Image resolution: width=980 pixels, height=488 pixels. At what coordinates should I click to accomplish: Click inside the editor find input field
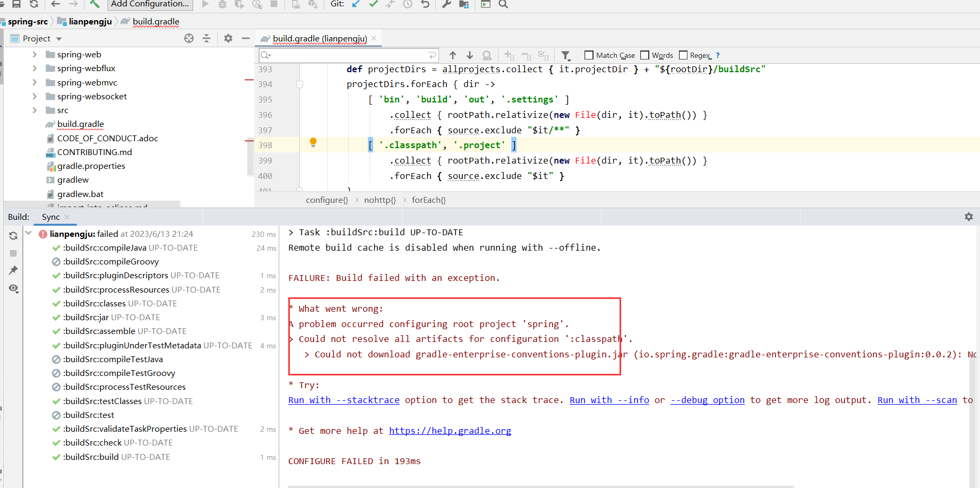(x=348, y=55)
